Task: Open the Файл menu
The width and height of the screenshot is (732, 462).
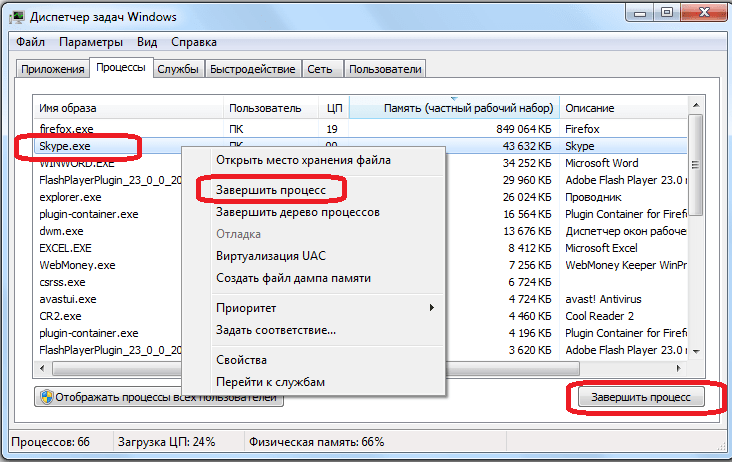Action: pyautogui.click(x=30, y=42)
